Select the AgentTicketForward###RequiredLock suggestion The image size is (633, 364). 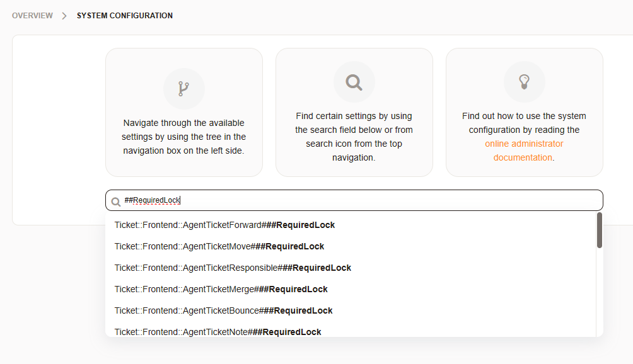click(x=224, y=225)
